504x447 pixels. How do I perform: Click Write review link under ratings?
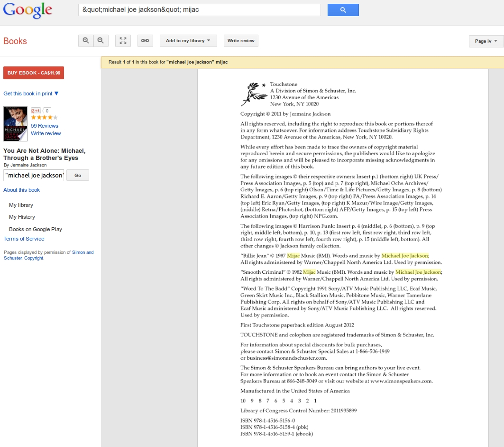tap(46, 133)
